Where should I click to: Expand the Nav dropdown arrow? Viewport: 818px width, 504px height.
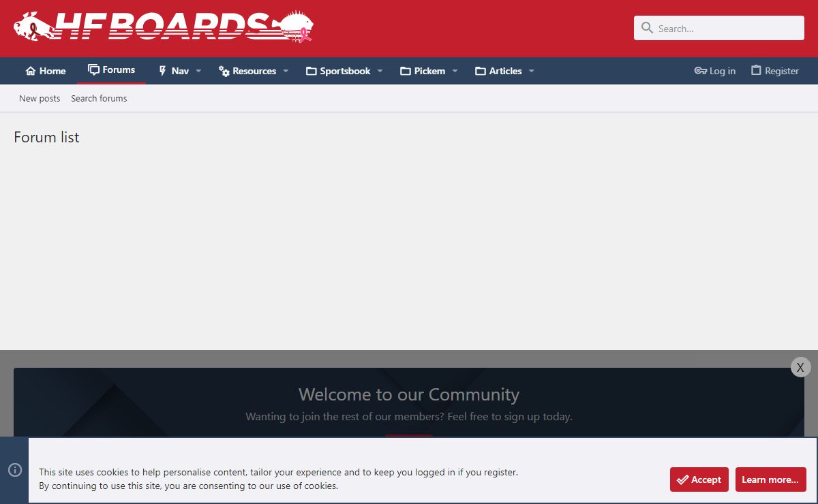[198, 71]
